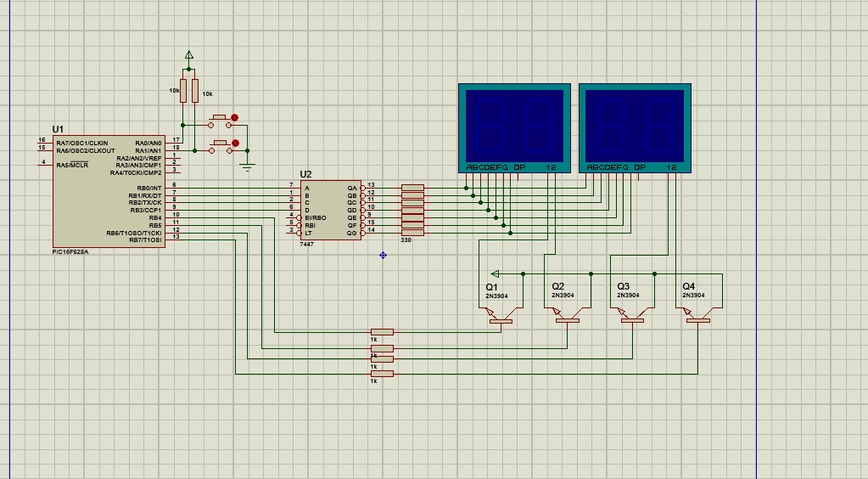The width and height of the screenshot is (868, 479).
Task: Select the 1k base resistor feeding Q4
Action: 382,374
